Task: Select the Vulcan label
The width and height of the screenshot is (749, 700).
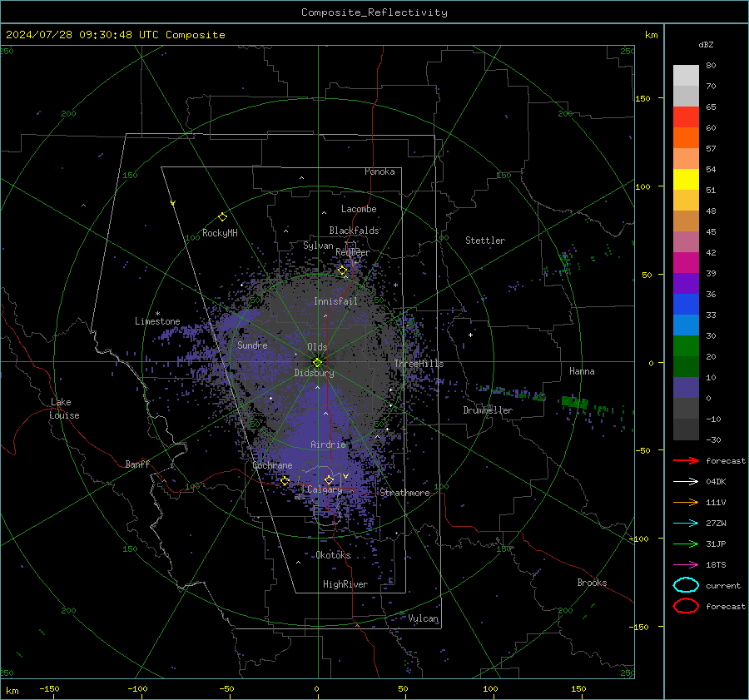Action: [x=423, y=618]
